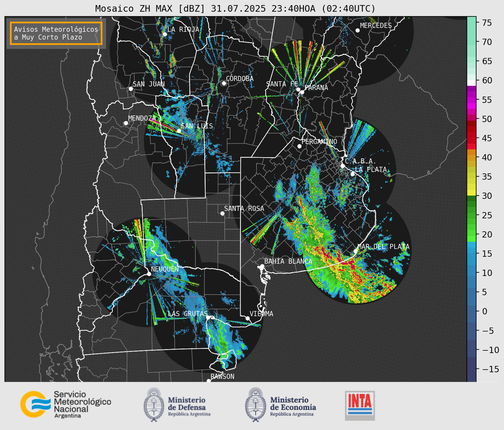Click the white 60 dBZ band on color scale
The image size is (504, 430).
[471, 83]
